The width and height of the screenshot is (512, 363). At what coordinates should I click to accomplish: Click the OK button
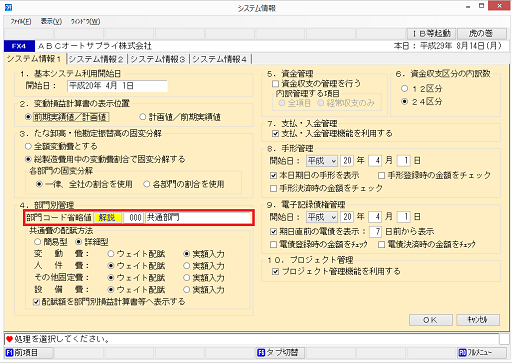431,320
